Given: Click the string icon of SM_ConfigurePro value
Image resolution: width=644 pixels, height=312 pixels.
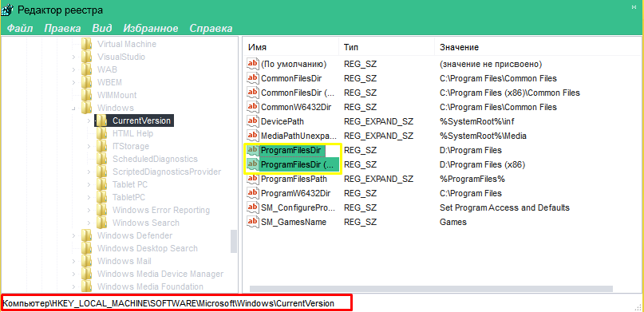Looking at the screenshot, I should (x=252, y=207).
